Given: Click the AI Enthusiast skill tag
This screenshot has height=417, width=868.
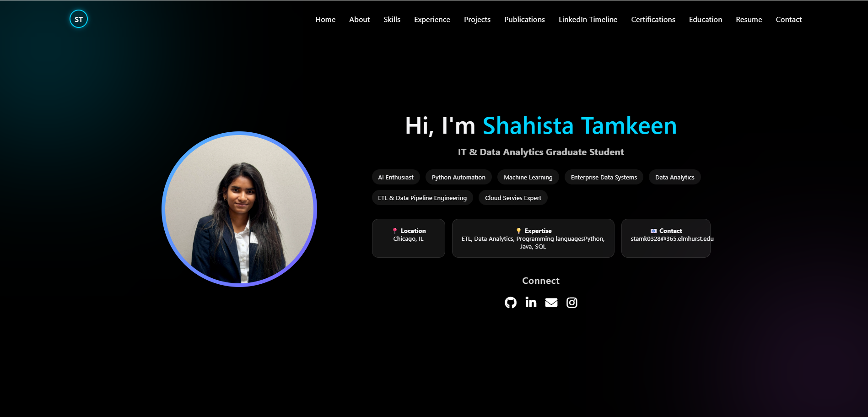Looking at the screenshot, I should 395,177.
